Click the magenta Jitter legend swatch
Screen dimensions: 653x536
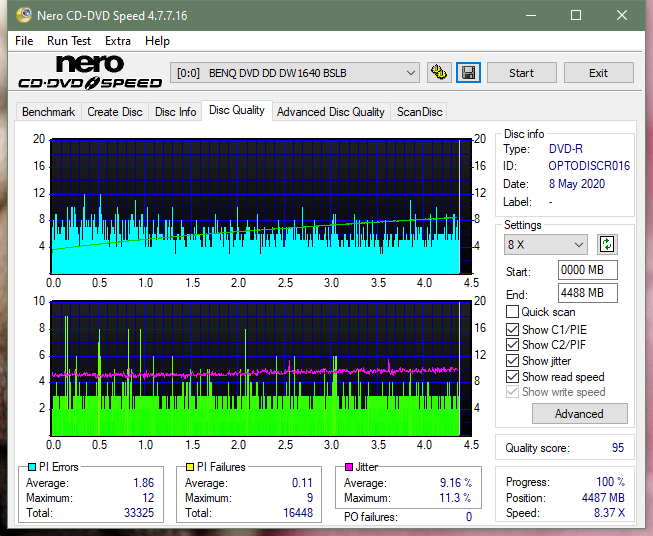(349, 467)
